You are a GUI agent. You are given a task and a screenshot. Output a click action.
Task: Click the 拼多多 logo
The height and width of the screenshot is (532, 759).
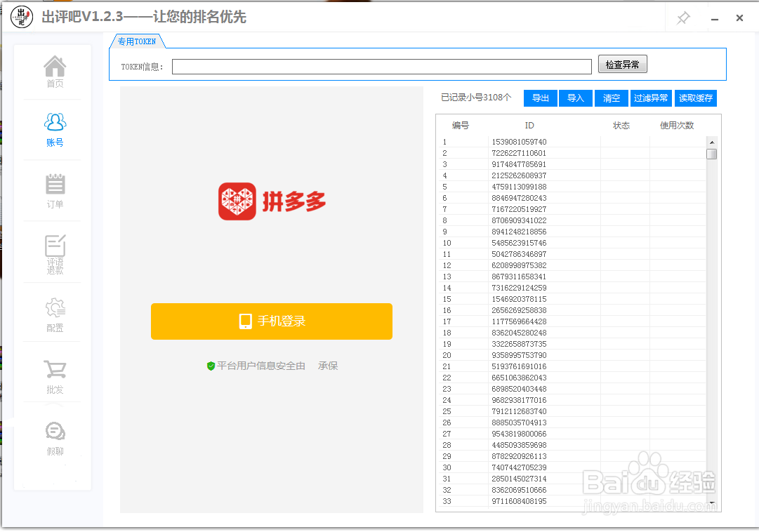(x=272, y=201)
